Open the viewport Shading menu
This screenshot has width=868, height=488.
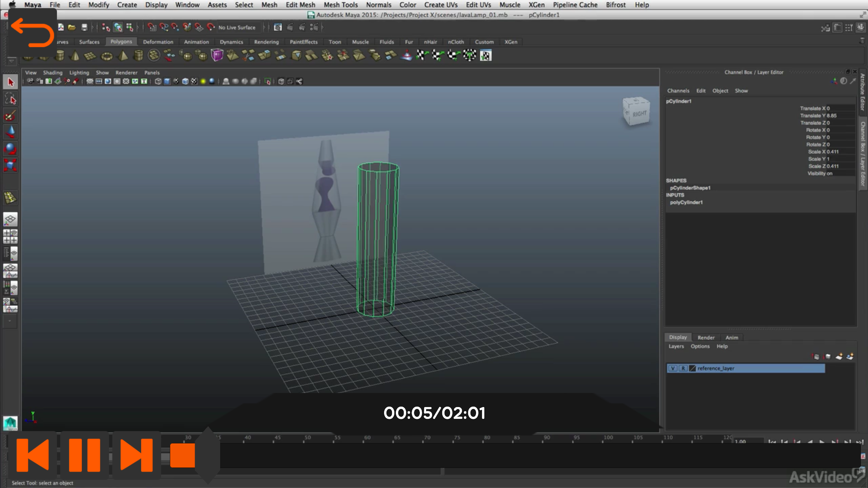[x=53, y=73]
